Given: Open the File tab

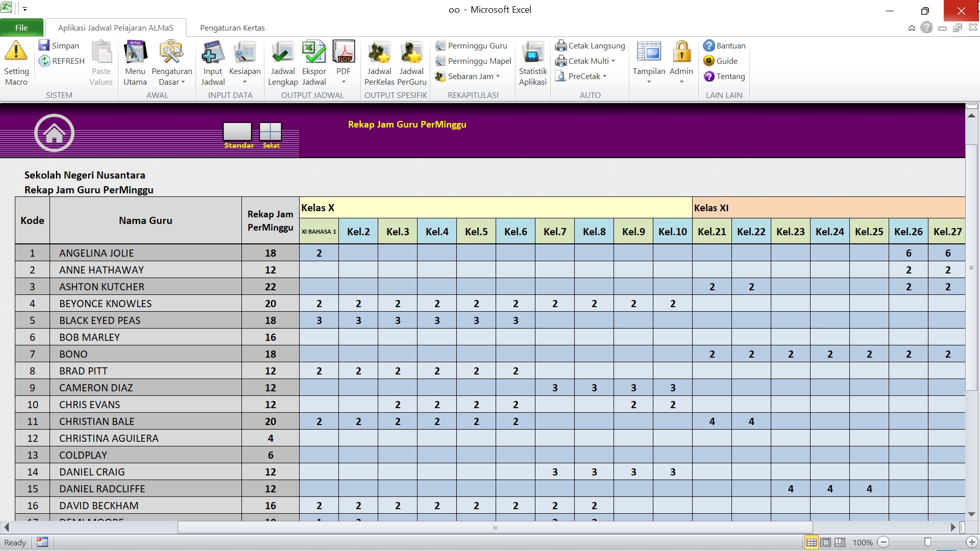Looking at the screenshot, I should (21, 28).
